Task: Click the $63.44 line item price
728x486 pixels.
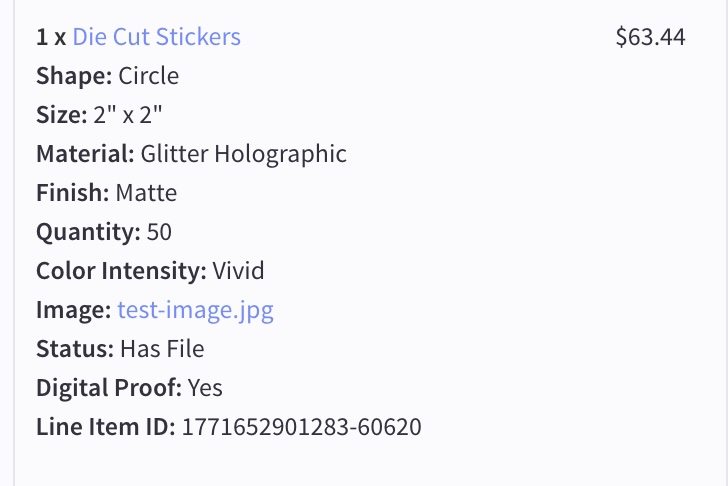Action: [x=650, y=38]
